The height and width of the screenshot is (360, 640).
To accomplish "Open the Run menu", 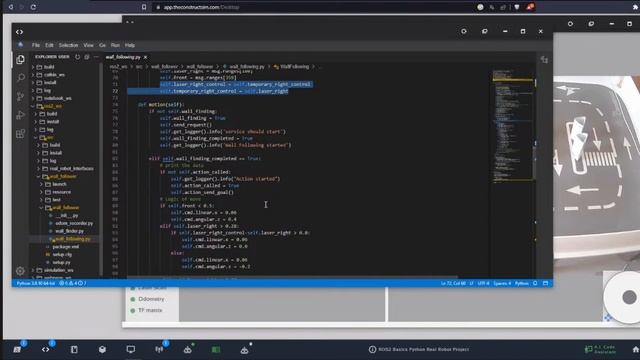I will (116, 45).
